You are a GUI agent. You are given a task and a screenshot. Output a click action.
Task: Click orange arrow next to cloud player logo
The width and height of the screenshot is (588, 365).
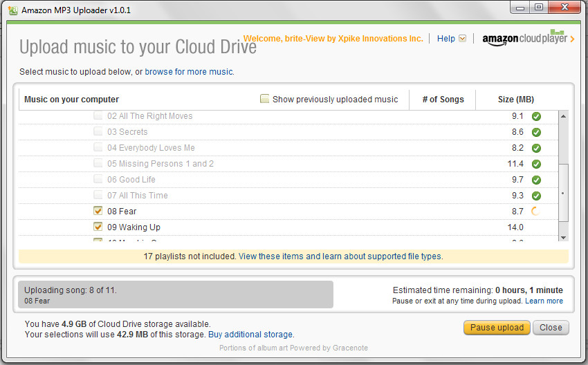click(x=572, y=39)
